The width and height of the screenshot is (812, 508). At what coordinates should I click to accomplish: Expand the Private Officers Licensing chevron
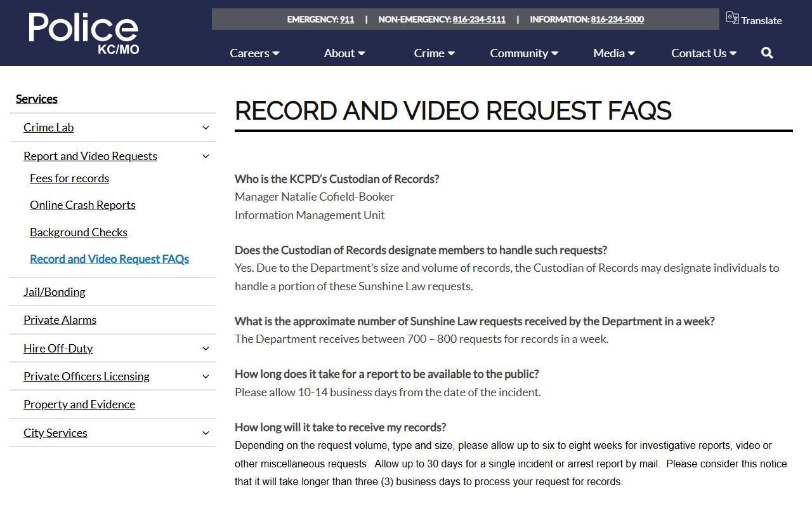click(x=206, y=377)
